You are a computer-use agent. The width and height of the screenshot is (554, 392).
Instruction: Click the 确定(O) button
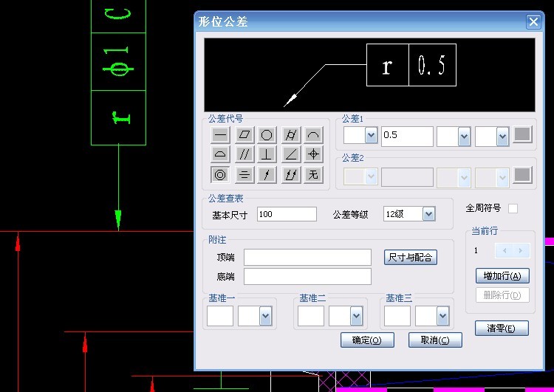[x=366, y=340]
